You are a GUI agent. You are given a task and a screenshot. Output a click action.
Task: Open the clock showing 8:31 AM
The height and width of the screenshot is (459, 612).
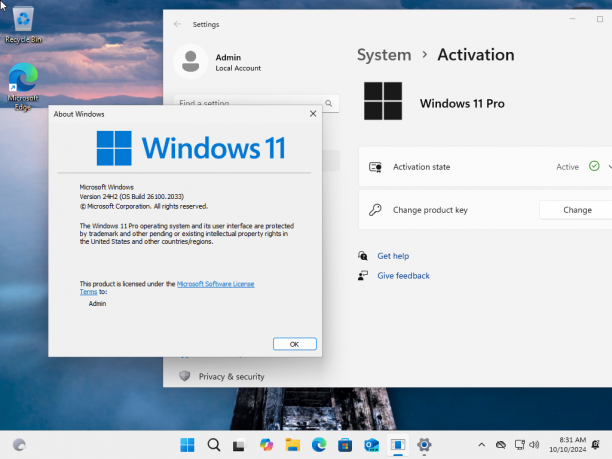[x=568, y=445]
